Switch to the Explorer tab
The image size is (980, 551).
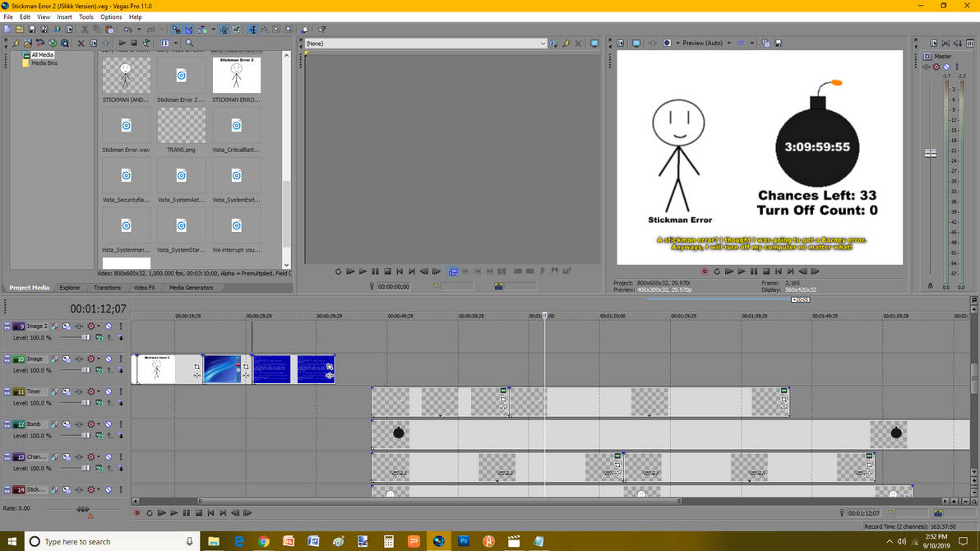point(70,288)
